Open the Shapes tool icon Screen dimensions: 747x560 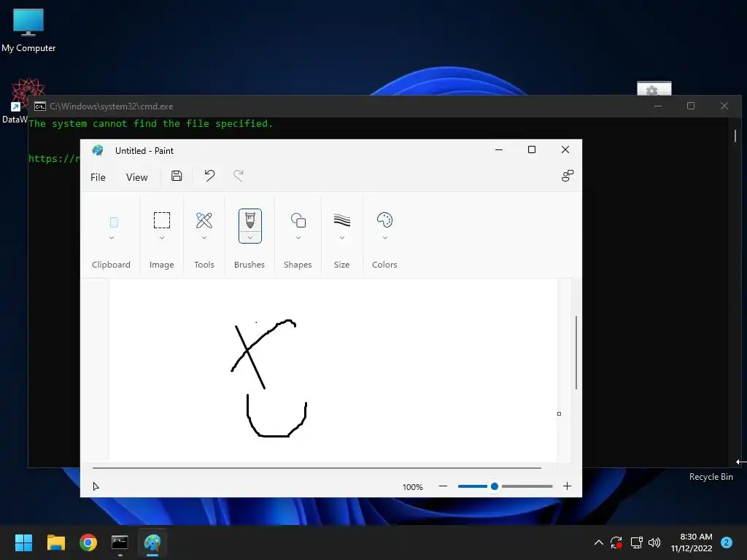298,220
